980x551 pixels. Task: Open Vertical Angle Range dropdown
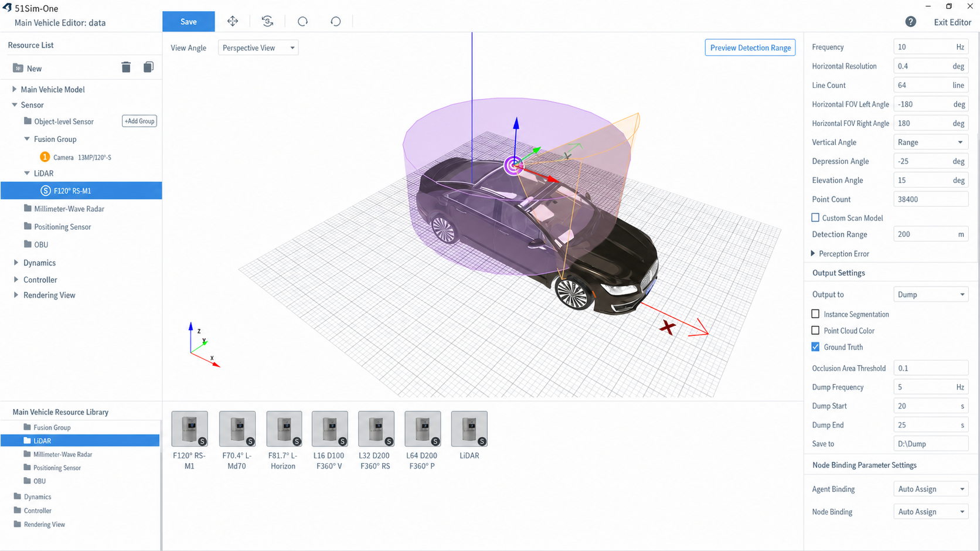(930, 142)
